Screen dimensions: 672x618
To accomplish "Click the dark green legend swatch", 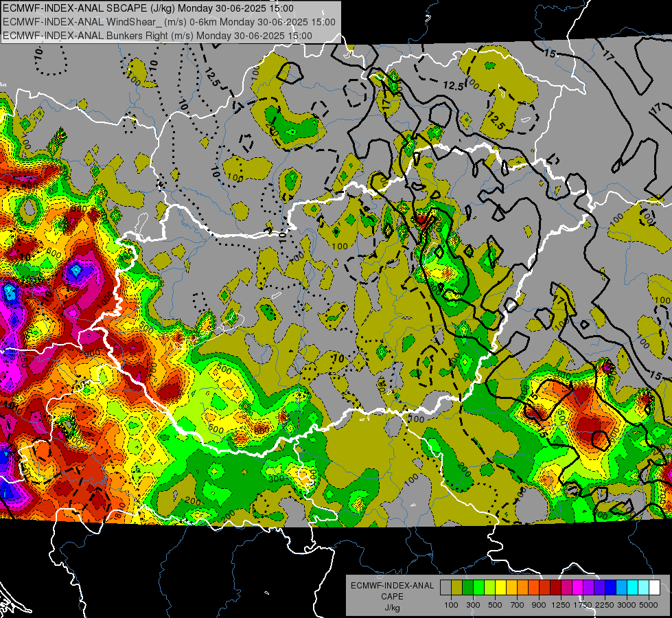I will click(467, 588).
